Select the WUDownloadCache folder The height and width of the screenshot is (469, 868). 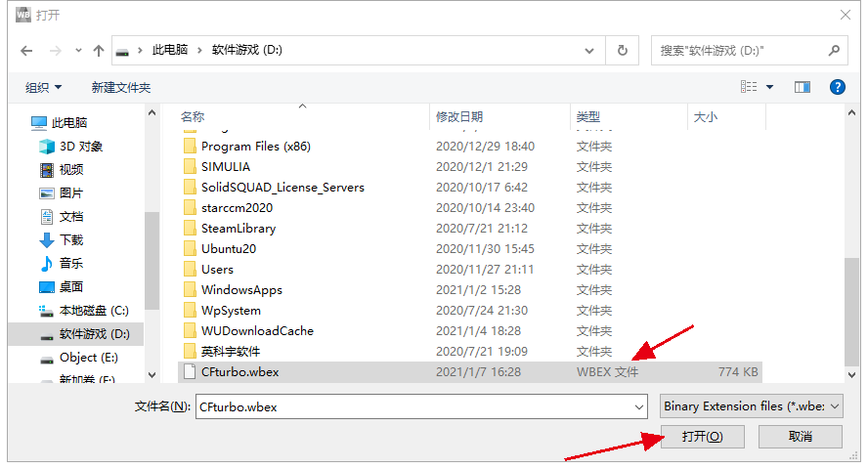[257, 330]
